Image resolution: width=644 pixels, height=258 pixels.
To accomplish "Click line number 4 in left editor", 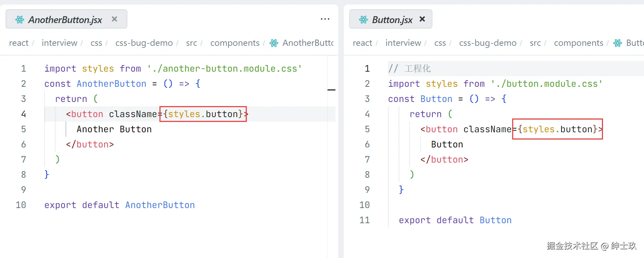I will click(23, 114).
